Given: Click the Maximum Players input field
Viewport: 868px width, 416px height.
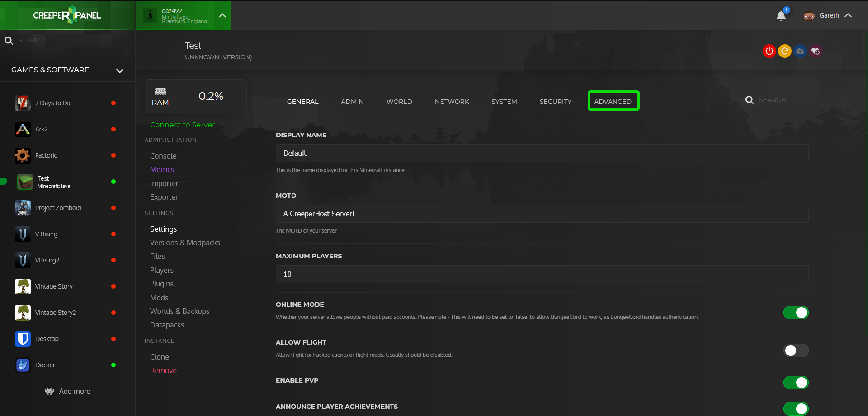Looking at the screenshot, I should click(x=542, y=274).
